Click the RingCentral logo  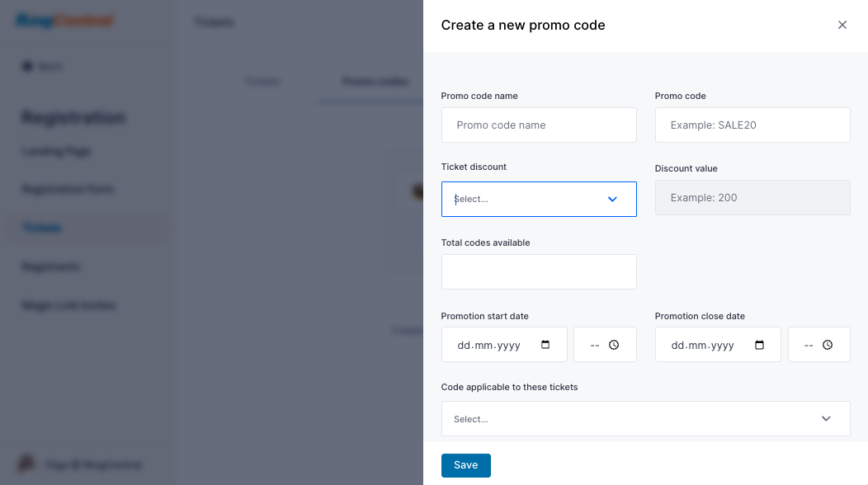pyautogui.click(x=64, y=21)
